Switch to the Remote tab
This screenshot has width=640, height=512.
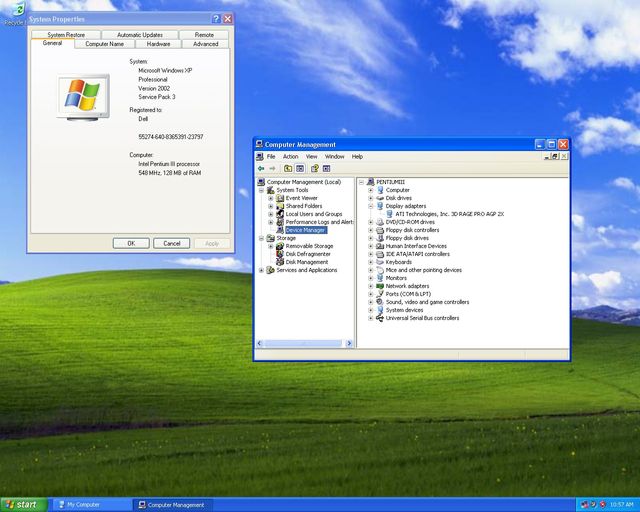[x=204, y=35]
